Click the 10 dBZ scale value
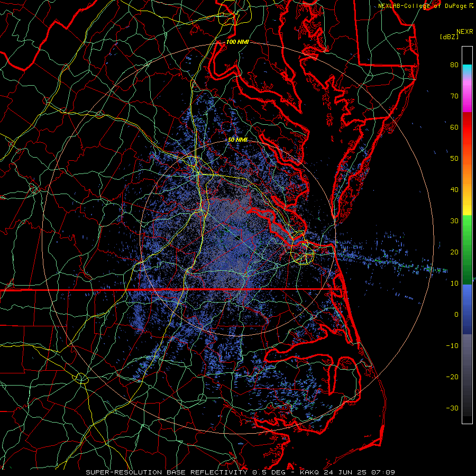 (454, 283)
